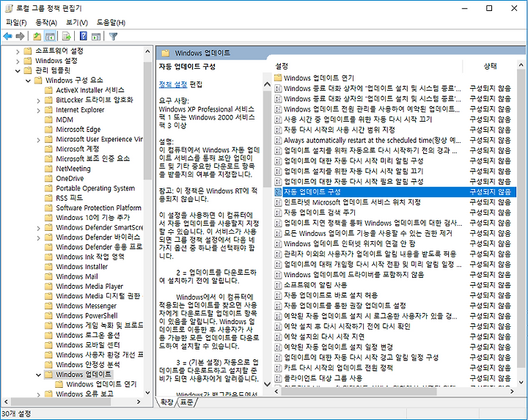
Task: Click folder icon in Windows 업데이트 header
Action: tap(165, 53)
